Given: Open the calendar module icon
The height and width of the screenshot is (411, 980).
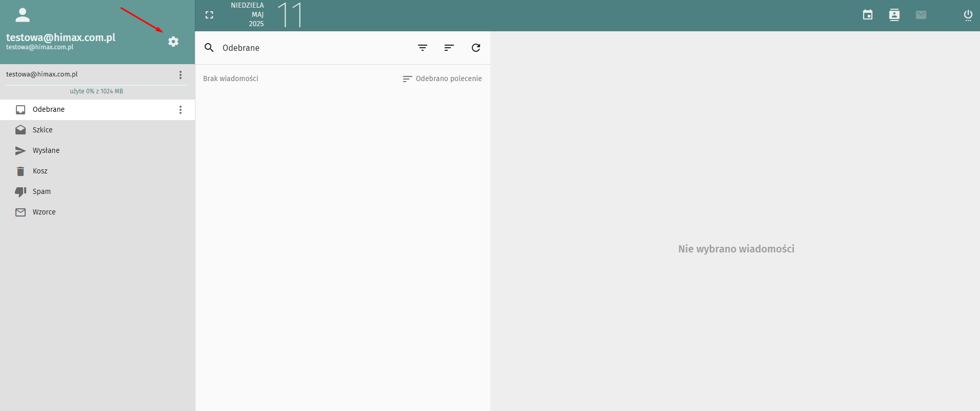Looking at the screenshot, I should [x=868, y=15].
